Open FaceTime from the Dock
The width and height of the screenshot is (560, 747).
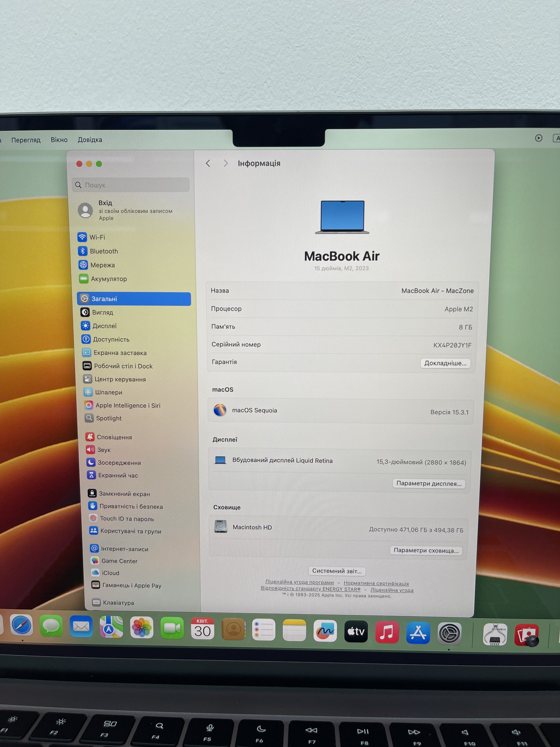pos(172,628)
